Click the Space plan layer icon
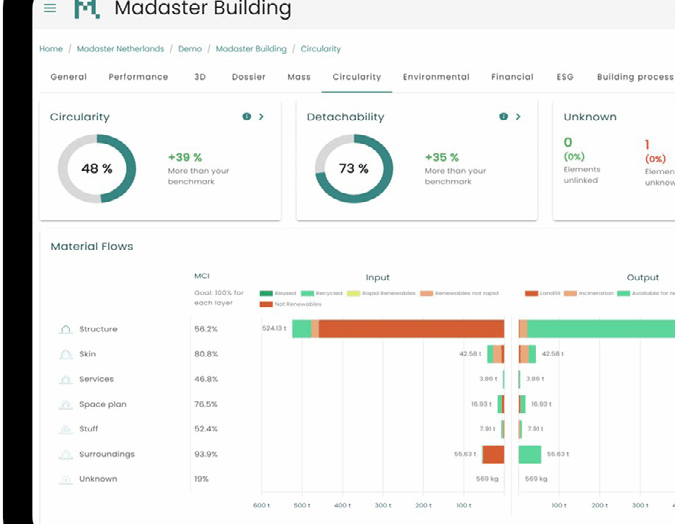 (x=66, y=404)
